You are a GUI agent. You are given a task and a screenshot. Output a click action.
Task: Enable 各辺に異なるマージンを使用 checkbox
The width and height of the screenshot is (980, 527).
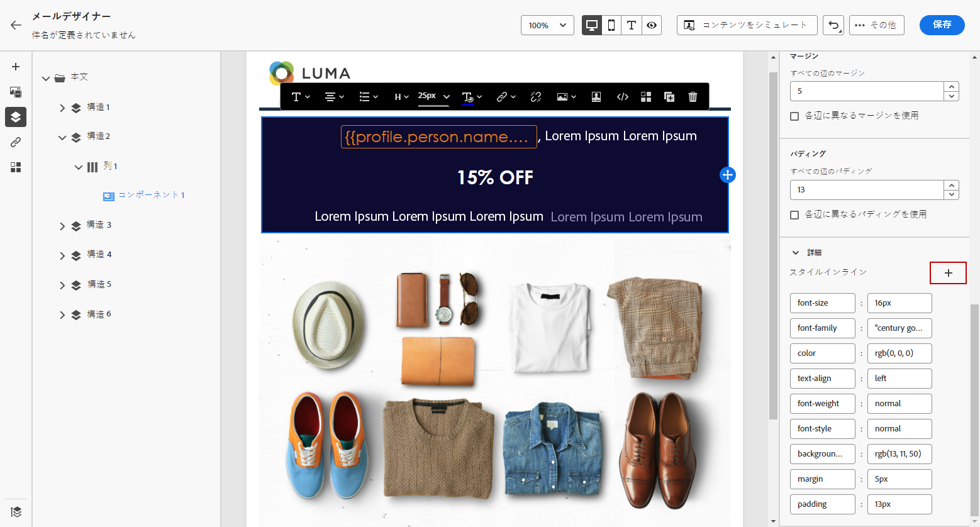pos(794,116)
